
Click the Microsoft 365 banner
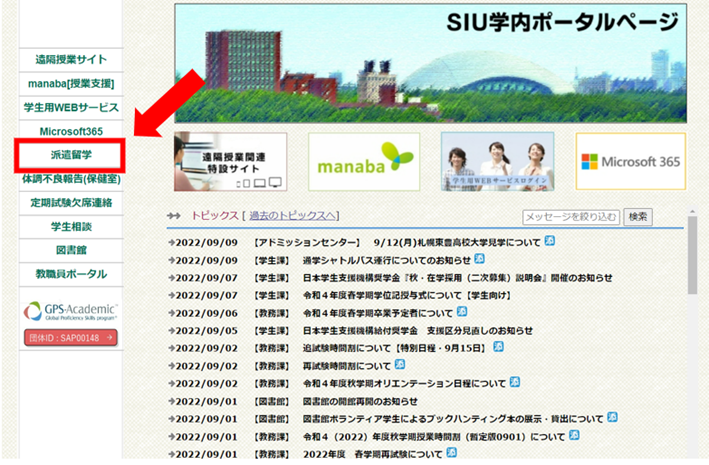(x=631, y=161)
